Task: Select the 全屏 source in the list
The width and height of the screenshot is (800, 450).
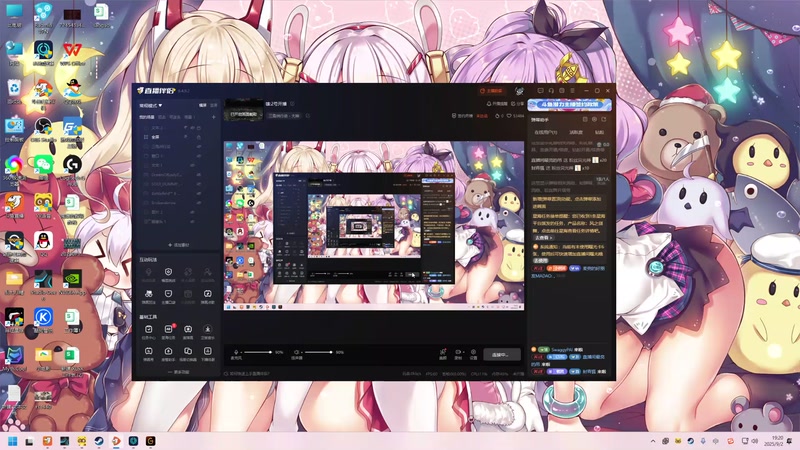Action: 155,137
